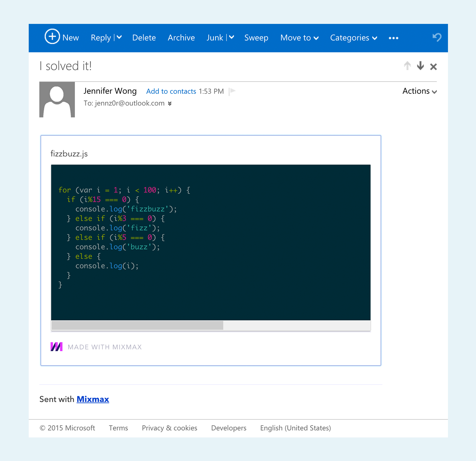Screen dimensions: 476x461
Task: Delete the current email
Action: (x=144, y=38)
